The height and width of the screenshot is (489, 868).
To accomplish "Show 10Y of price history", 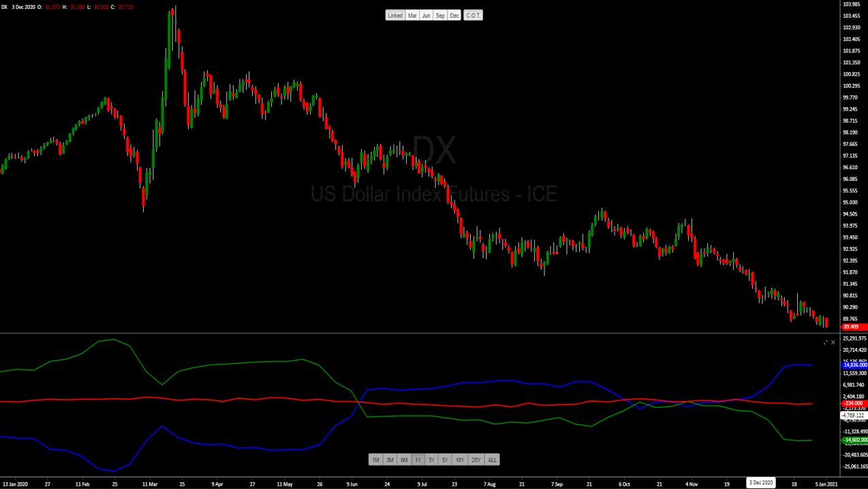I will click(460, 460).
